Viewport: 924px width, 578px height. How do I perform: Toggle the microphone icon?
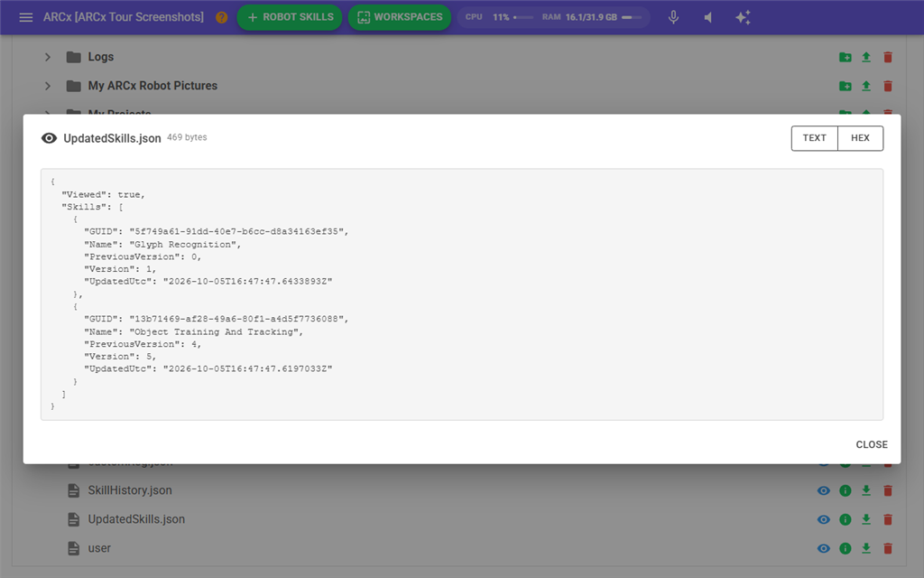(673, 17)
